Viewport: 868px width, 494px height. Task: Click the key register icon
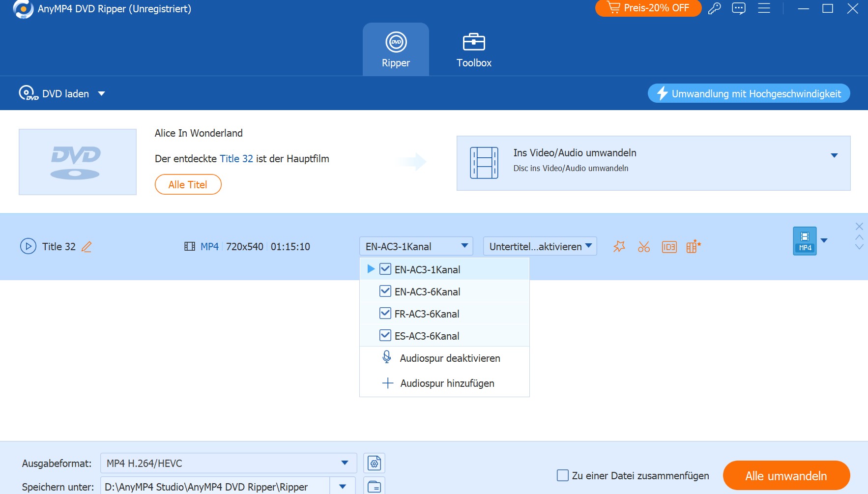714,8
